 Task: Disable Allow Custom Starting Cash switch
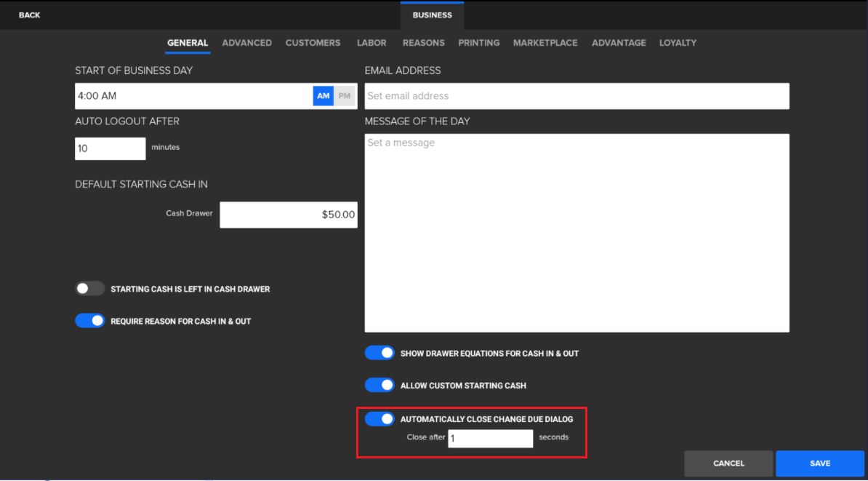click(379, 385)
